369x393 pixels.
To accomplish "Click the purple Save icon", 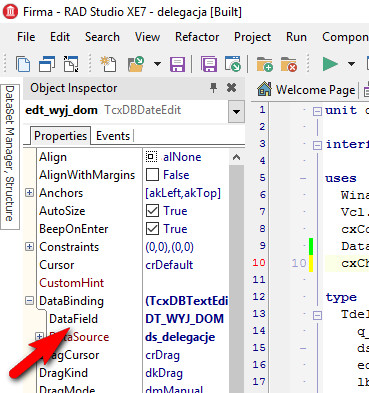I will [177, 64].
